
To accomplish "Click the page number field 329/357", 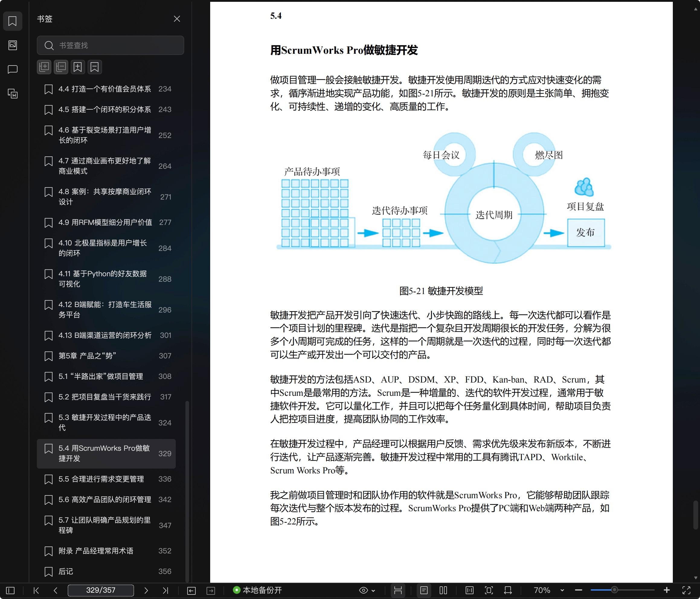I will (x=101, y=590).
